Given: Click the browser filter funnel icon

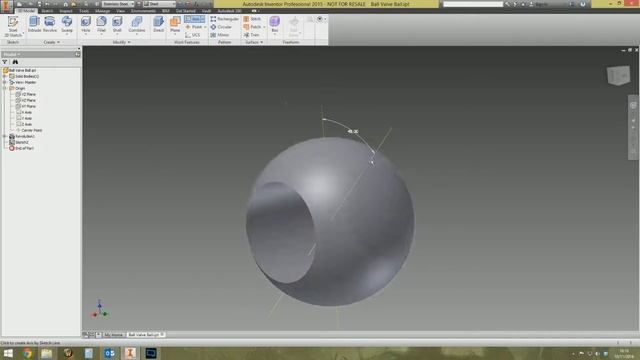Looking at the screenshot, I should click(5, 62).
